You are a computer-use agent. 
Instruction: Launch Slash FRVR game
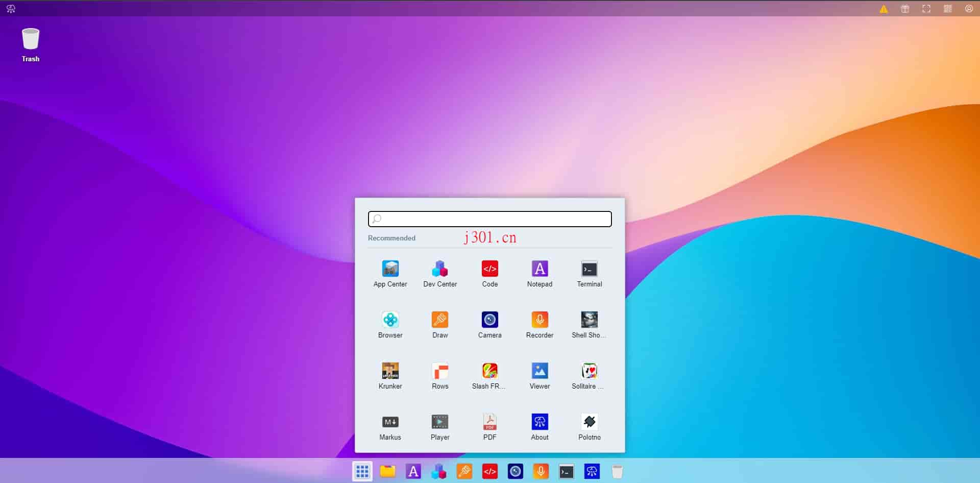pos(489,376)
